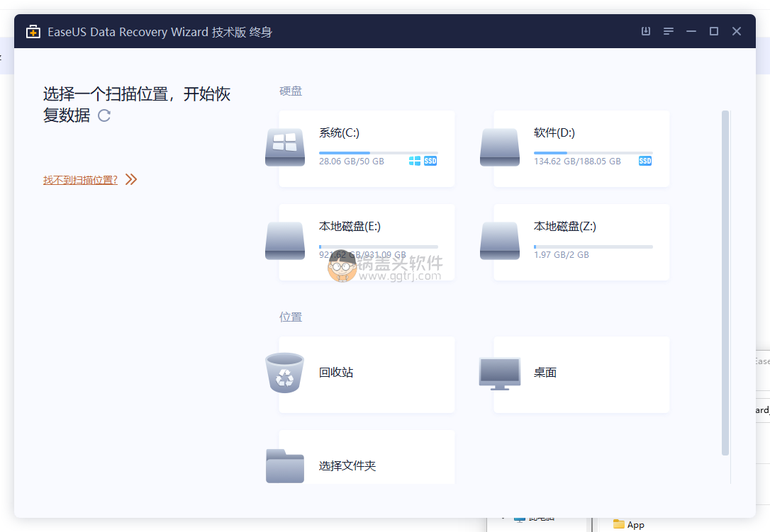Image resolution: width=770 pixels, height=532 pixels.
Task: Click the '28.06 GB/50 GB' size text
Action: click(351, 161)
